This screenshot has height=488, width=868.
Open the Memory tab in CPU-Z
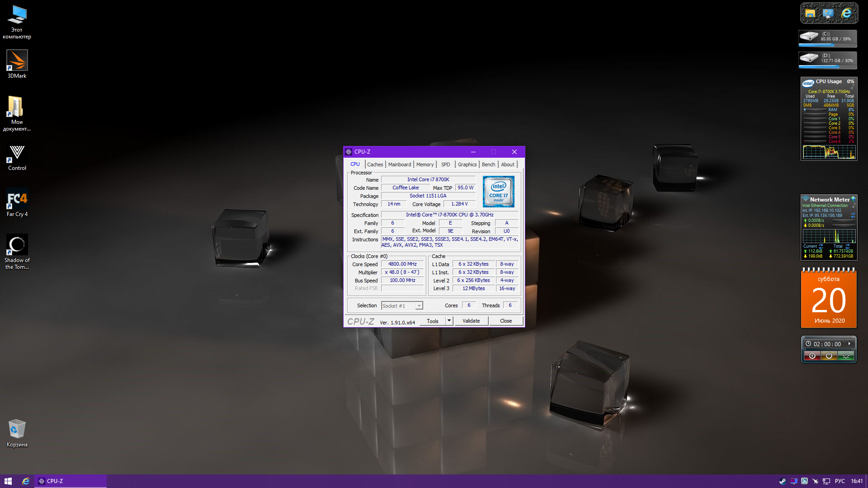click(425, 164)
